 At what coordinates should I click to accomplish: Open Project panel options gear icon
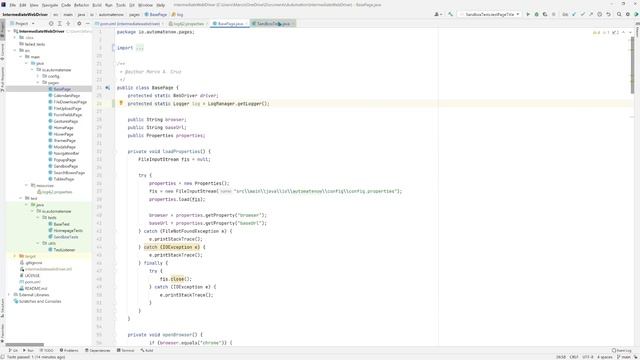pyautogui.click(x=79, y=24)
